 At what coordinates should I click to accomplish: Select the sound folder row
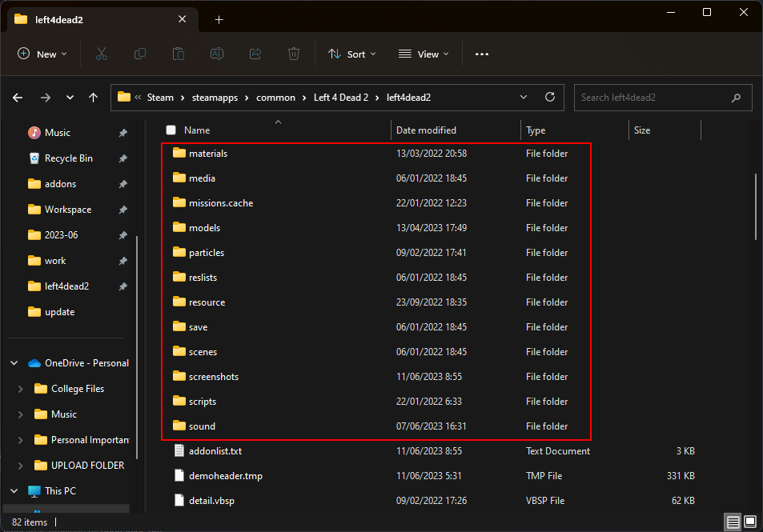click(x=375, y=426)
